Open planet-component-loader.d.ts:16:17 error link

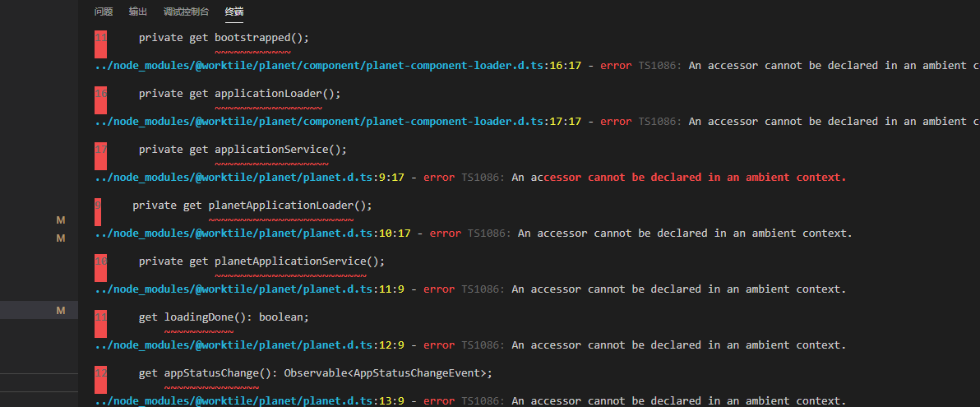(x=338, y=65)
